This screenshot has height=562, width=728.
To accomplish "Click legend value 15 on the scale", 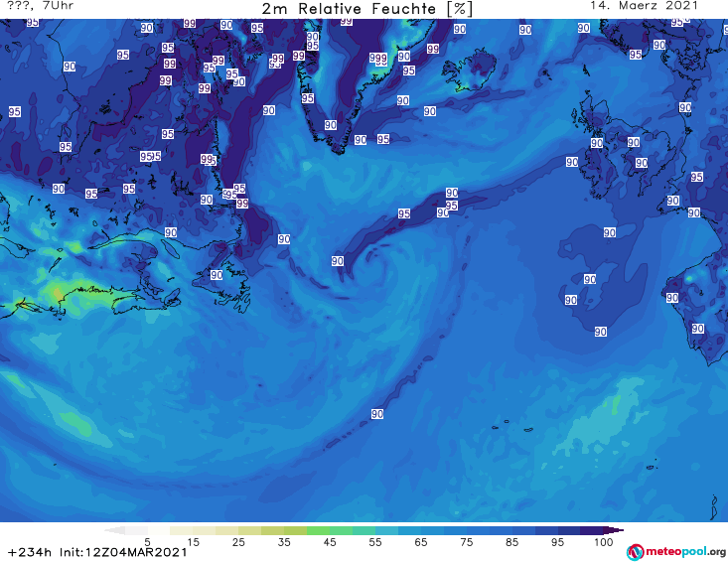I will [193, 542].
